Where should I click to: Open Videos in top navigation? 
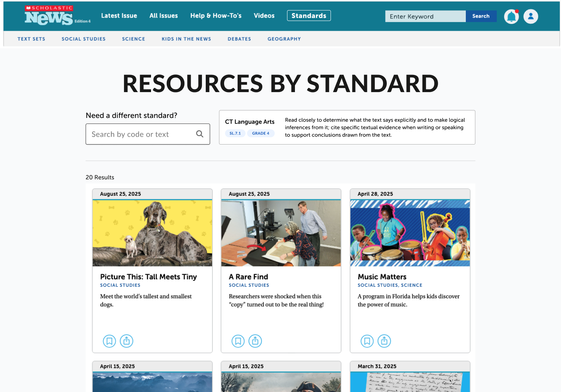(x=264, y=16)
